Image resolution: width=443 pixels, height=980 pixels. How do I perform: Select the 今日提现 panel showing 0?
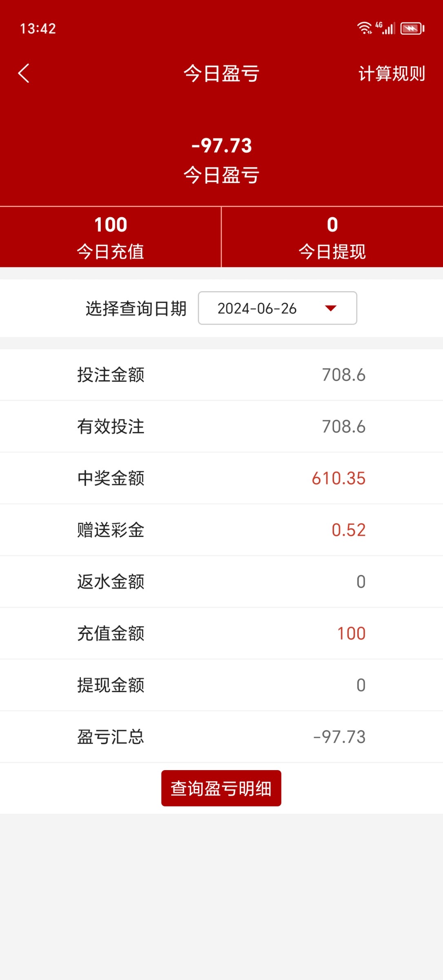click(332, 237)
